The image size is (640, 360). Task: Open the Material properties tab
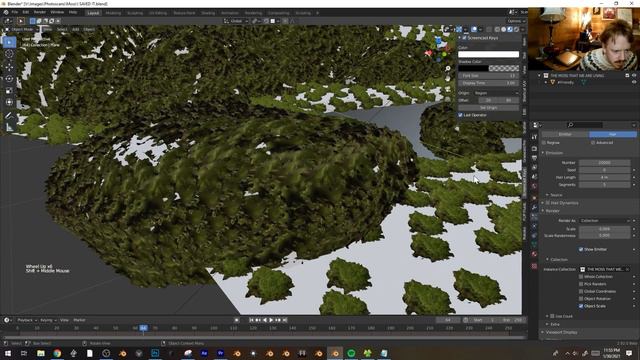pyautogui.click(x=534, y=254)
